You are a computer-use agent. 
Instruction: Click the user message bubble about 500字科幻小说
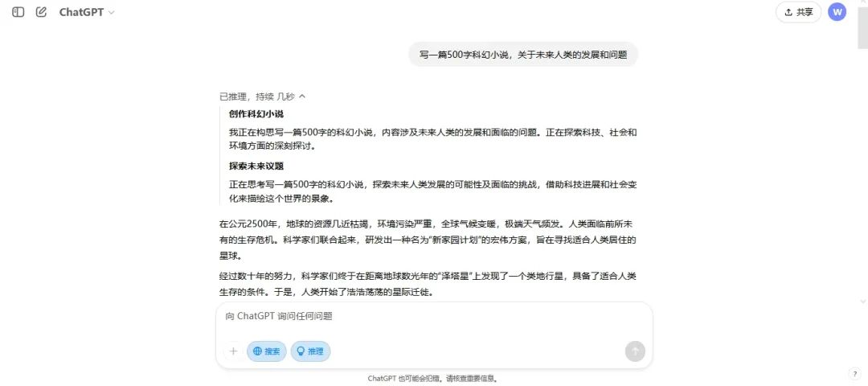tap(523, 54)
